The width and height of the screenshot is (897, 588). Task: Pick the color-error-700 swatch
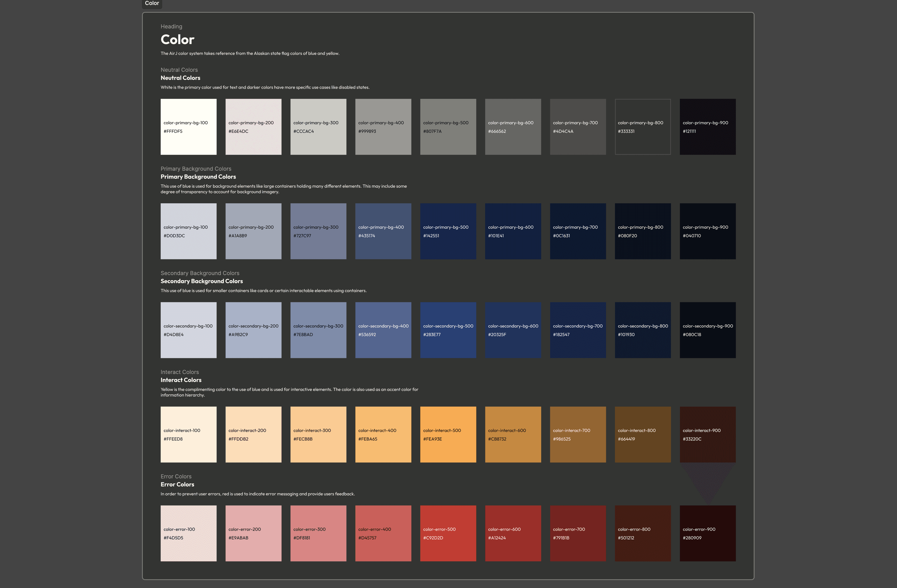(578, 533)
